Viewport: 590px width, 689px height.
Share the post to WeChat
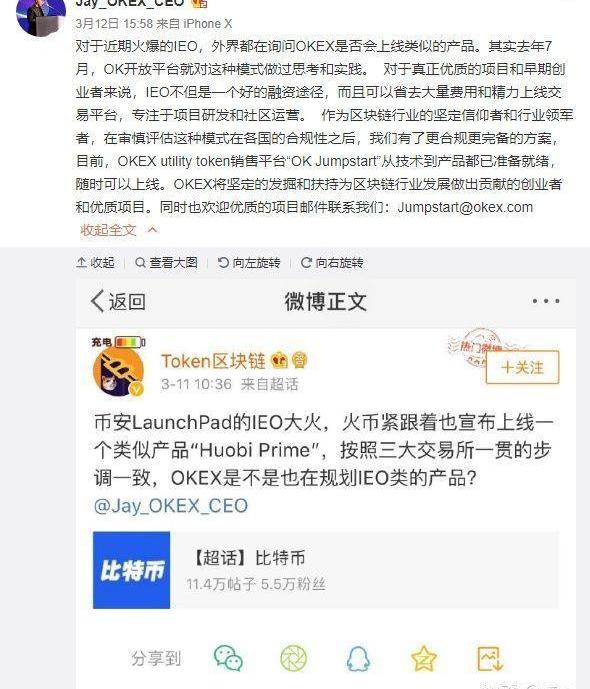[228, 658]
